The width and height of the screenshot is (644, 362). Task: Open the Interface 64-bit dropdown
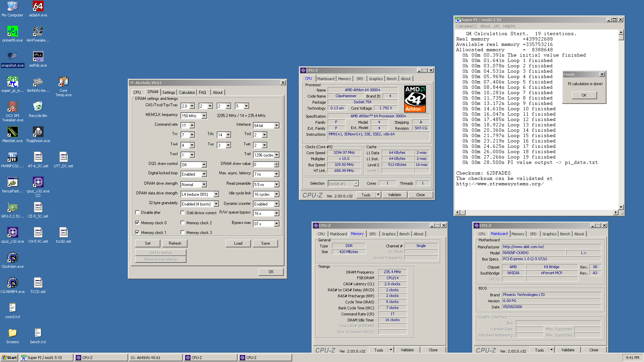point(276,125)
